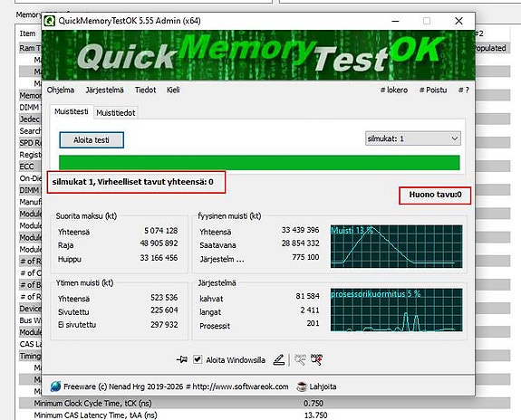Open the Ohjelma menu
Screen dimensions: 521x420
pyautogui.click(x=61, y=90)
